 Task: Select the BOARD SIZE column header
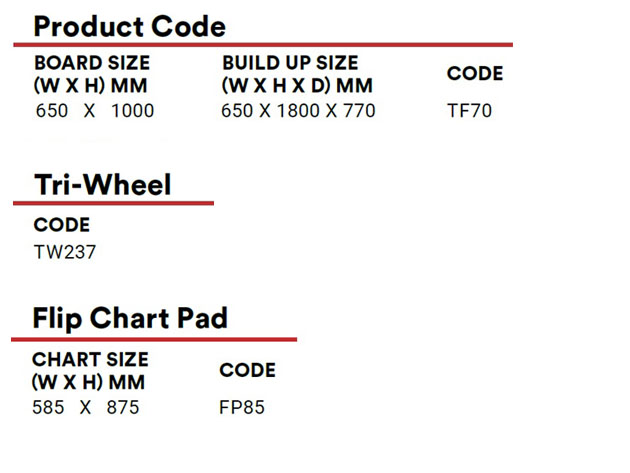[x=92, y=73]
